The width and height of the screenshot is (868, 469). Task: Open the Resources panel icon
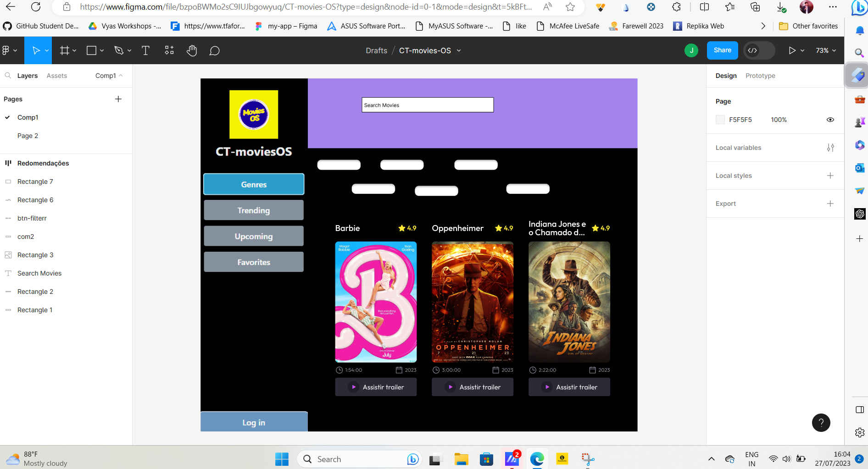click(169, 50)
